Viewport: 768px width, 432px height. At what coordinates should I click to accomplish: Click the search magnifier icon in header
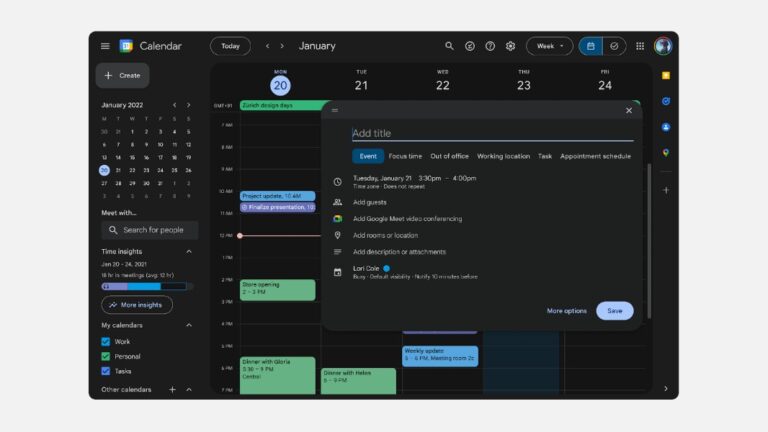tap(449, 46)
